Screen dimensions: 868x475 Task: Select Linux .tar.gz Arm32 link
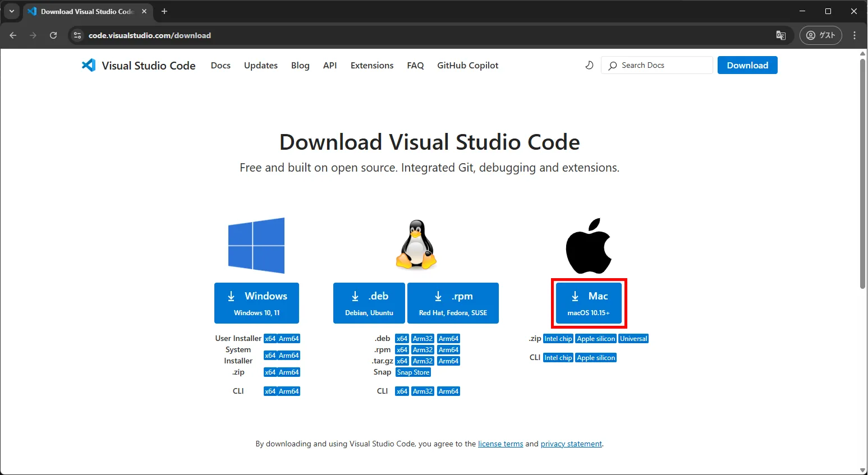(x=422, y=361)
